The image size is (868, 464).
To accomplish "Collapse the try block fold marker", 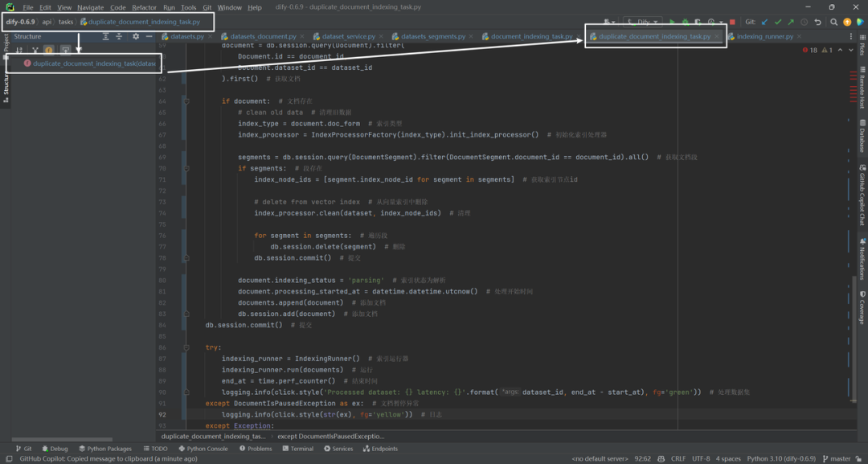I will point(186,347).
